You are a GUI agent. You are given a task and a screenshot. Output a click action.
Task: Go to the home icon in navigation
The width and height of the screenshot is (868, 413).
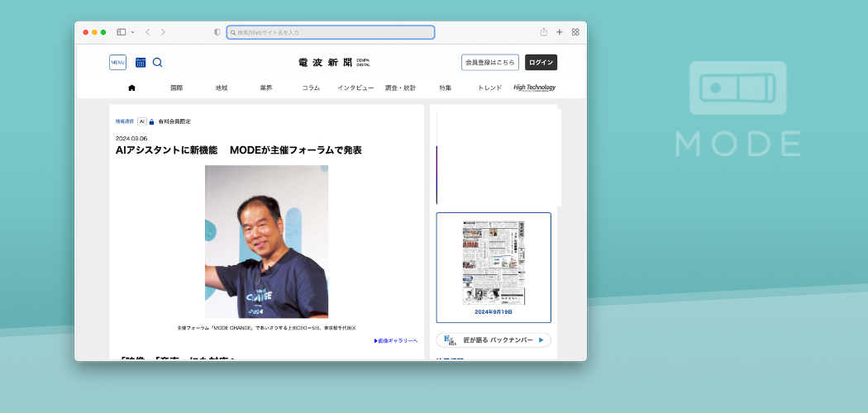(x=131, y=88)
